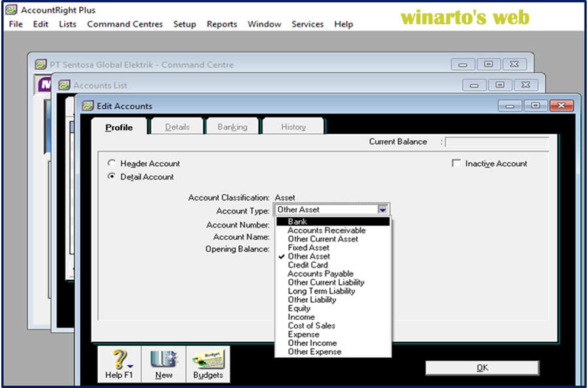Choose Accounts Receivable account type
Image resolution: width=588 pixels, height=388 pixels.
[333, 230]
